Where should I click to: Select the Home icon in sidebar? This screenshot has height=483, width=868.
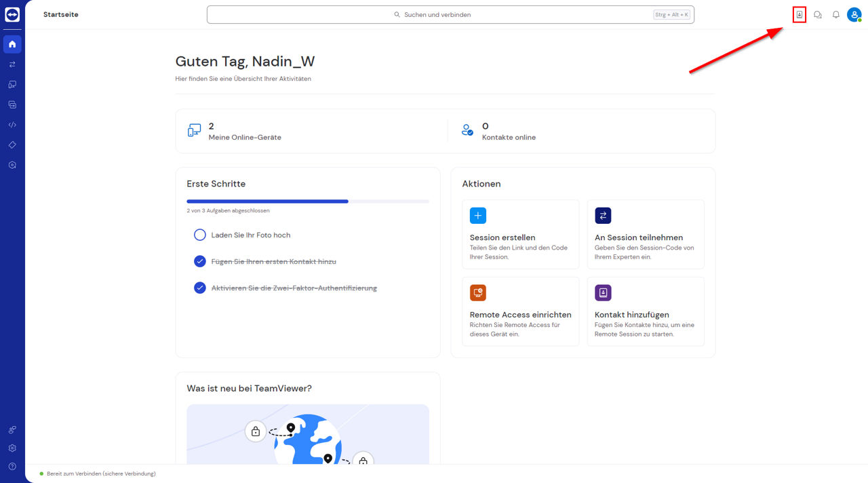(x=12, y=44)
